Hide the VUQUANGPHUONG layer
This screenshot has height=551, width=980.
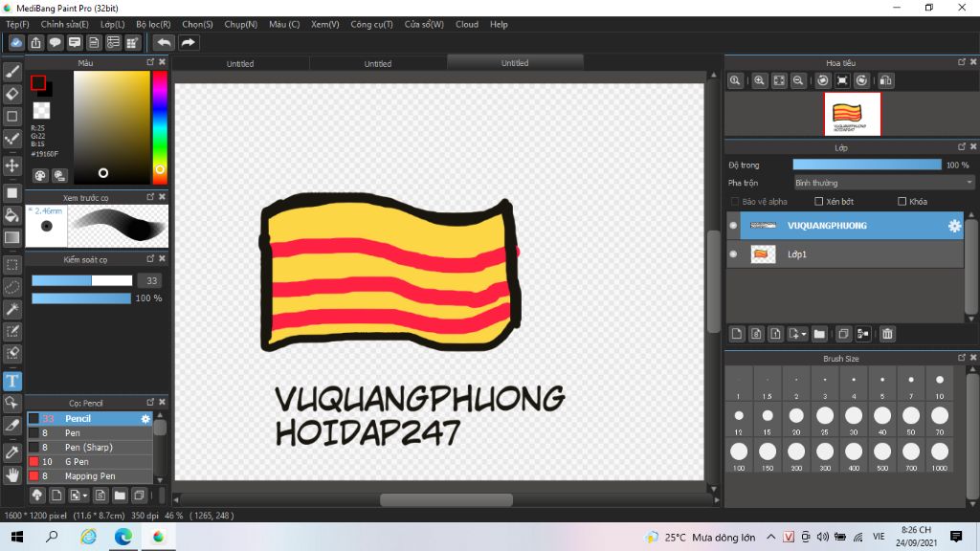(x=734, y=226)
